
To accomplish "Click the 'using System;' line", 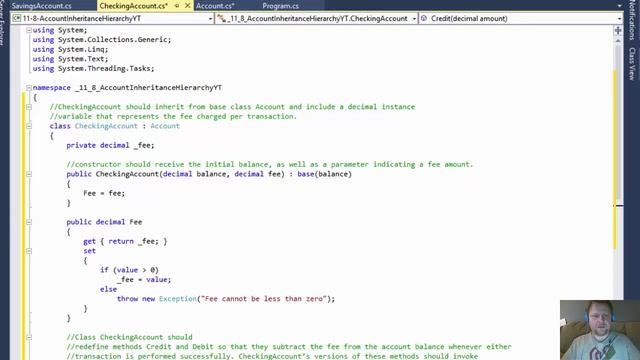I will pos(60,30).
